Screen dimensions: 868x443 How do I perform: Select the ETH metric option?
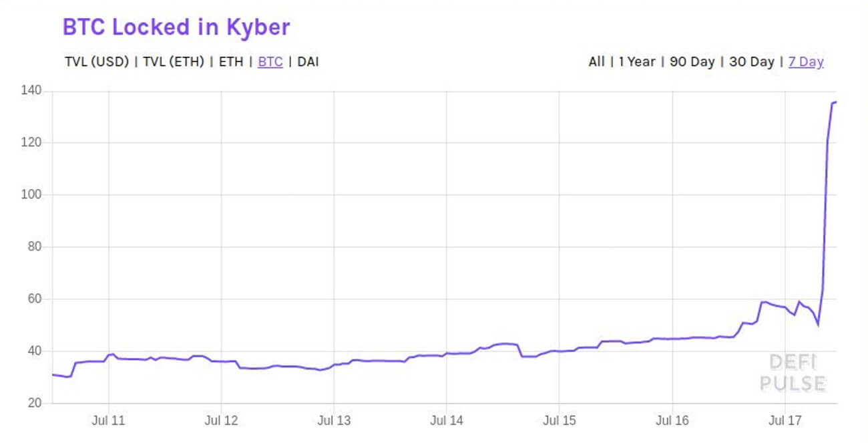tap(230, 61)
